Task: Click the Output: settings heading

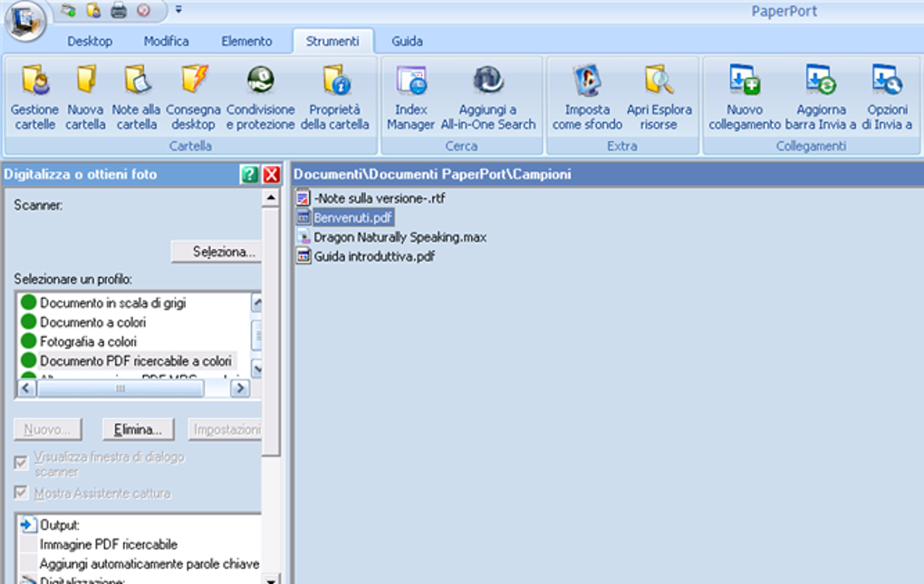Action: point(59,524)
